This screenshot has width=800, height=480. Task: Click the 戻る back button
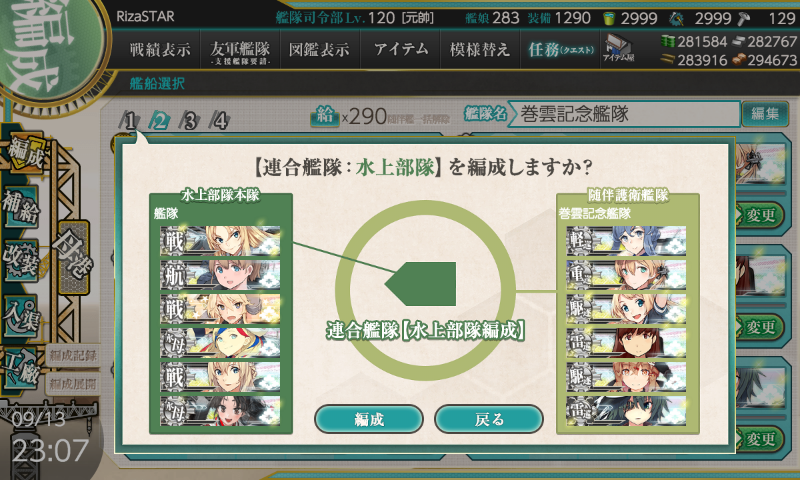click(x=489, y=419)
